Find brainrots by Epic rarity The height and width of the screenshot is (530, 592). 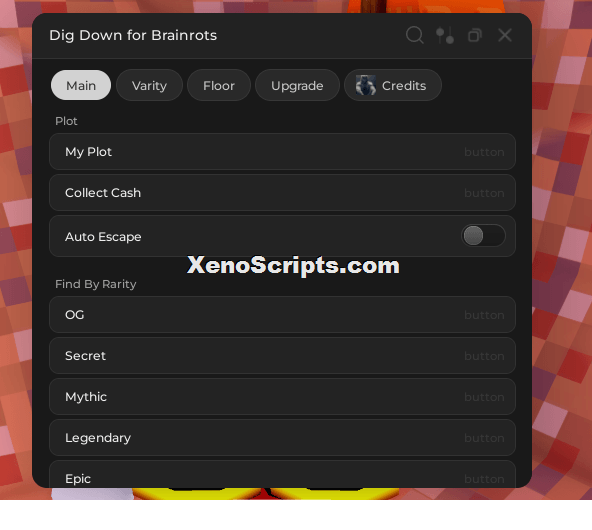(x=282, y=475)
